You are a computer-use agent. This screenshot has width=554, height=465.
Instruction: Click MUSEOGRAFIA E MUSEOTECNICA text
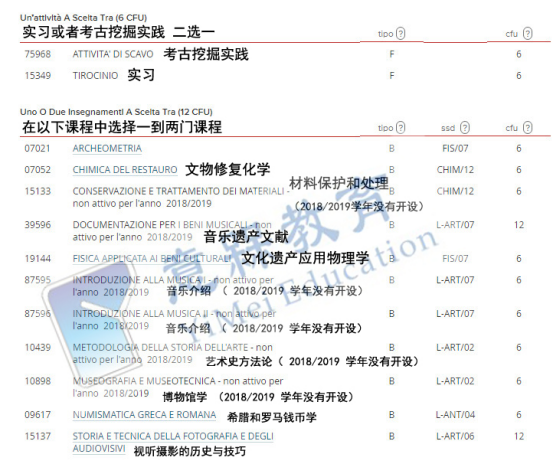pos(144,381)
